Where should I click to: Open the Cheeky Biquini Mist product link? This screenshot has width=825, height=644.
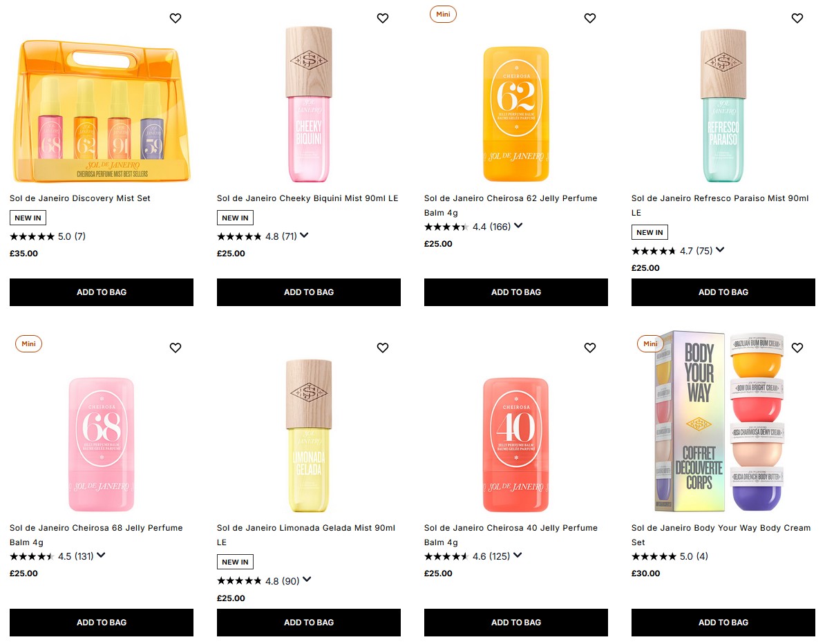pyautogui.click(x=307, y=198)
